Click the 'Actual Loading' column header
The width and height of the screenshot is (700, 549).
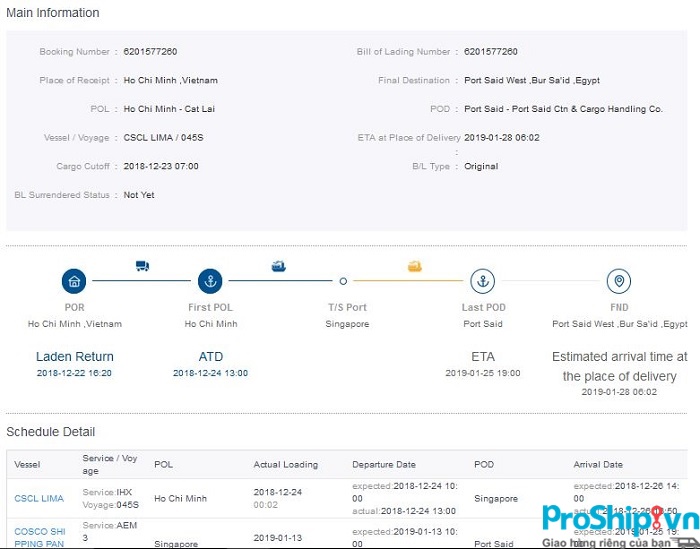(286, 464)
